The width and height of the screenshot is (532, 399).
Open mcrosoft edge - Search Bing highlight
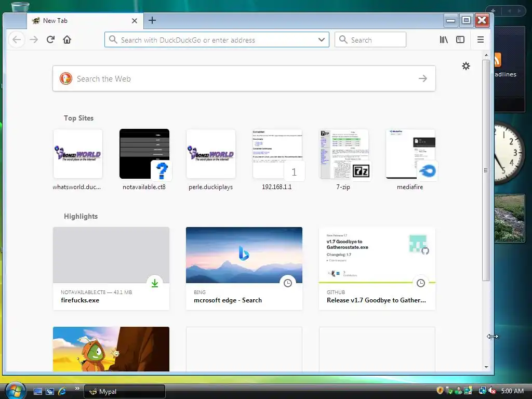[244, 269]
